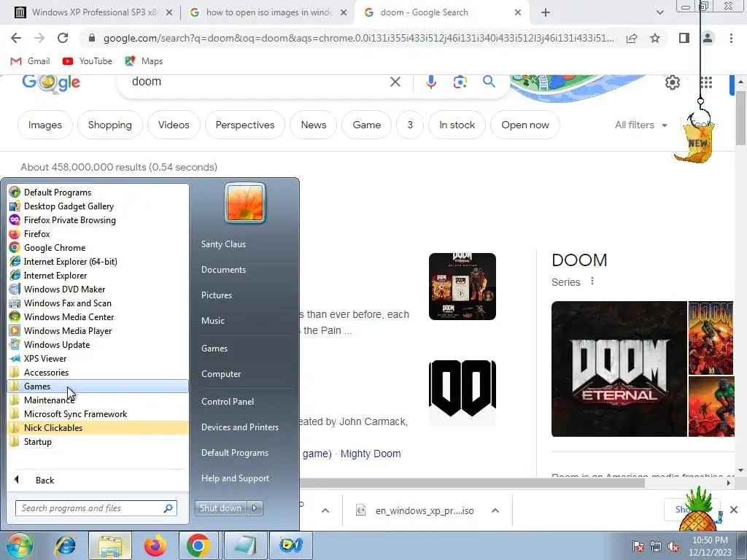Launch Firefox from taskbar
Screen dimensions: 747x560
coord(155,545)
